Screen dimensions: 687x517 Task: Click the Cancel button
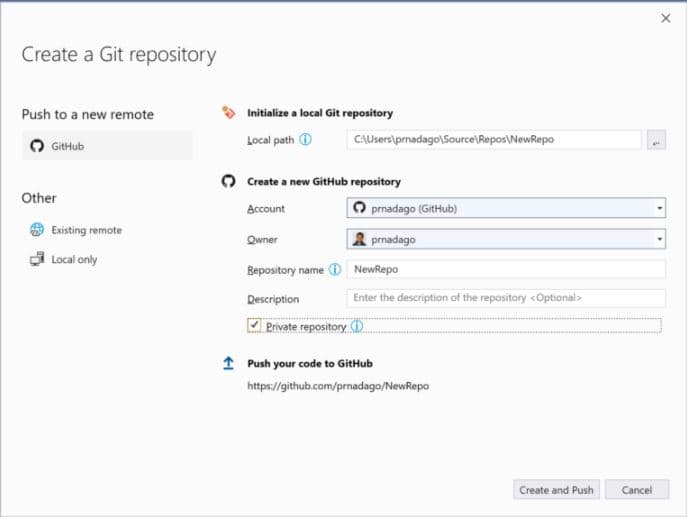[637, 490]
